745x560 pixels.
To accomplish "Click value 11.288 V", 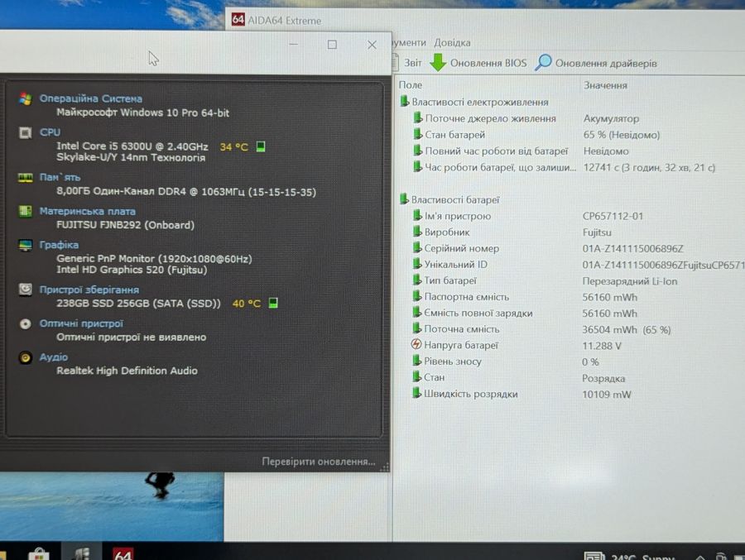I will (602, 346).
